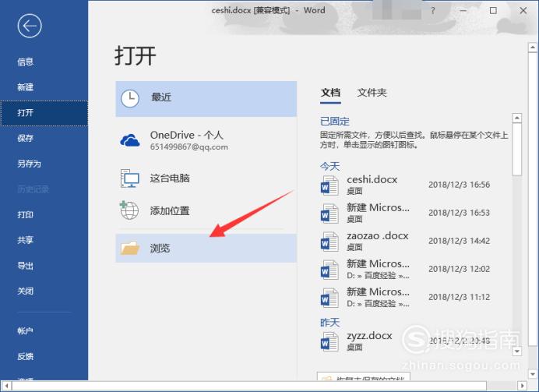The image size is (539, 392).
Task: Click the 浏览 browse button
Action: click(206, 249)
